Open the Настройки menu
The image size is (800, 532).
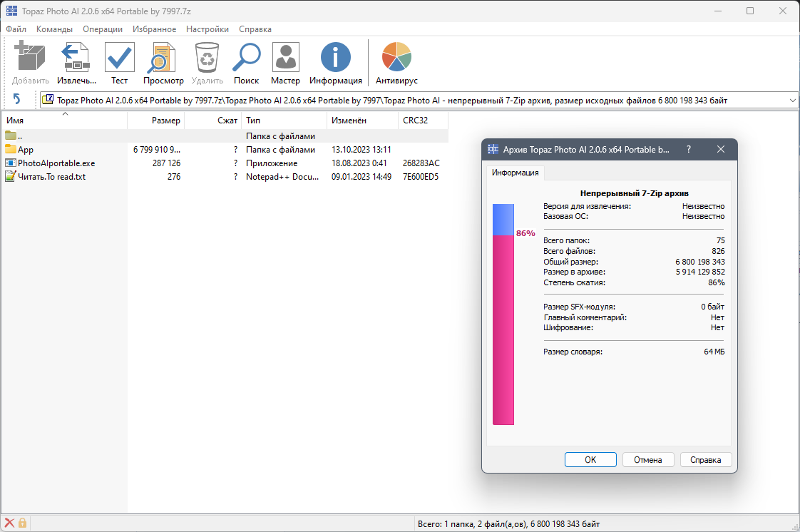207,29
